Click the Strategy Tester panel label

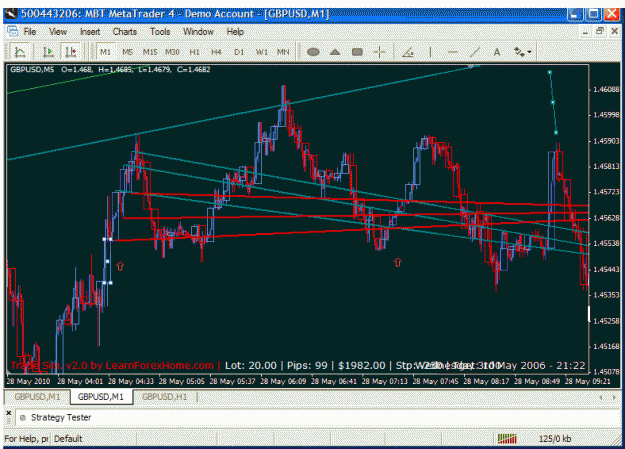coord(61,417)
